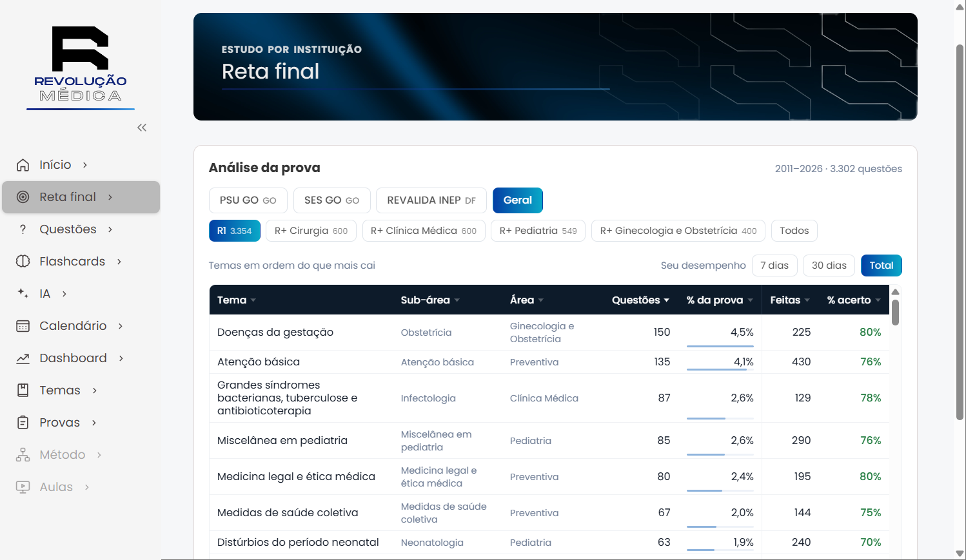
Task: Click the Medidas de saúde coletiva tema
Action: [288, 513]
